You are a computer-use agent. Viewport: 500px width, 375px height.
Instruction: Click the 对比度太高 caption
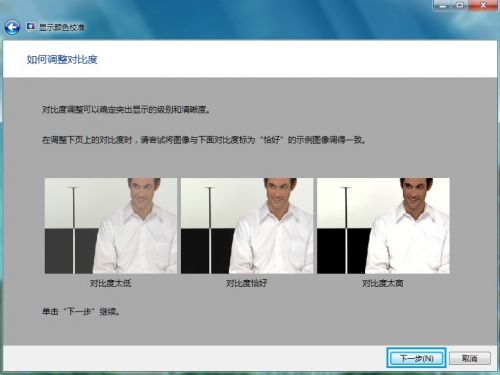[x=383, y=283]
